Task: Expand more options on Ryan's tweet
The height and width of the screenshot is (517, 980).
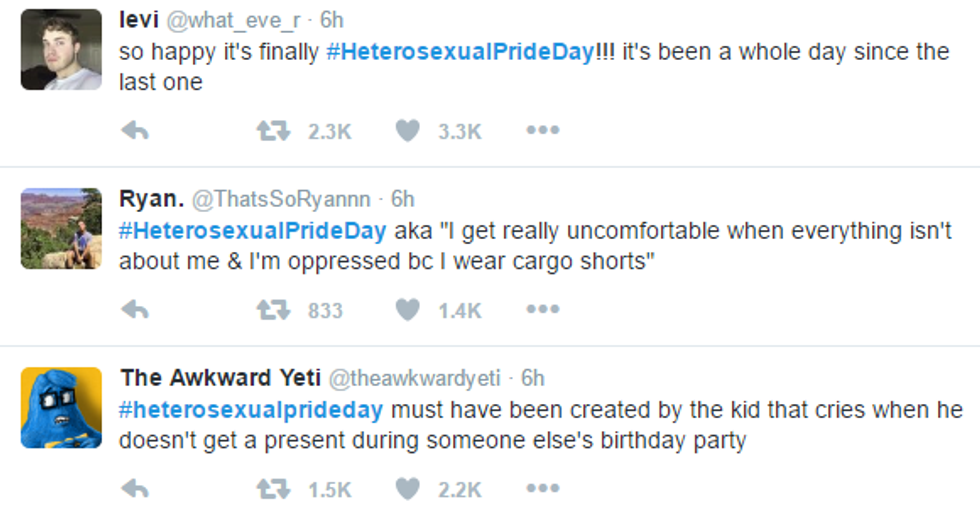Action: (542, 310)
